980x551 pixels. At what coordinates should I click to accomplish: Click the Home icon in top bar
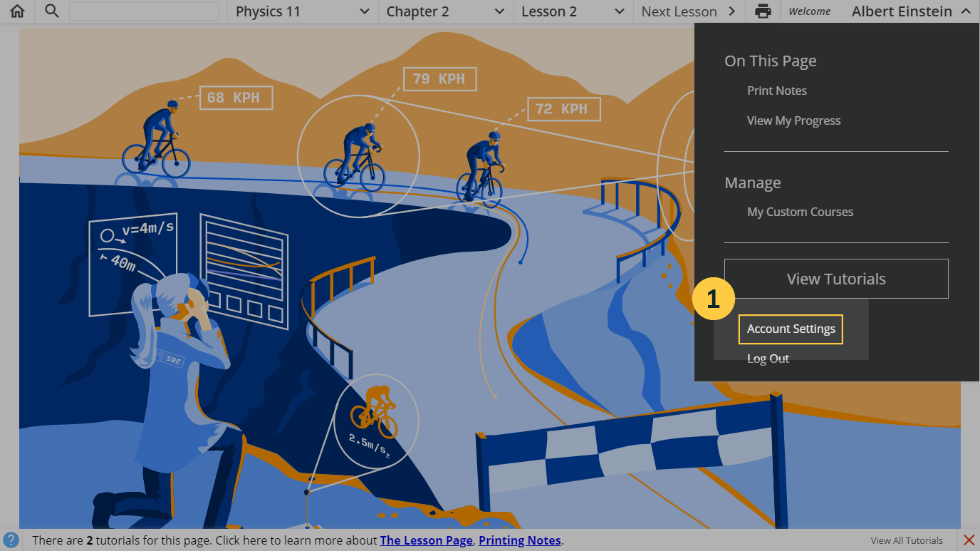[x=17, y=11]
